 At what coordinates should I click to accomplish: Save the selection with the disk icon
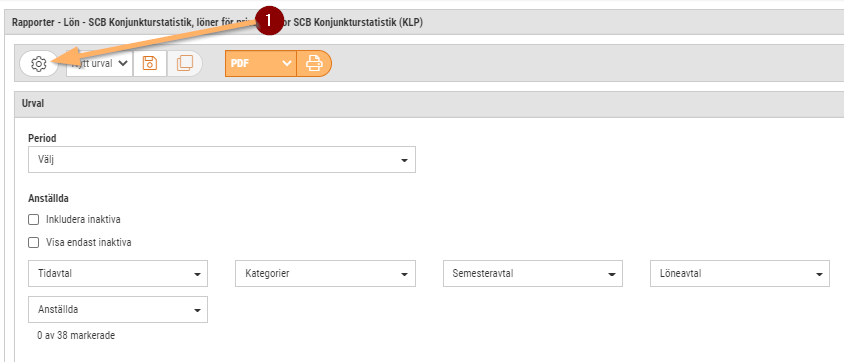[150, 63]
